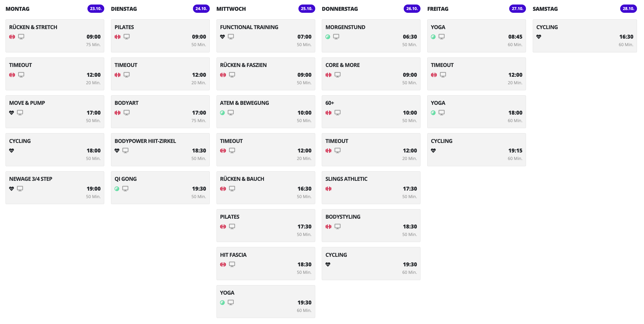Open the Core & More class

371,74
